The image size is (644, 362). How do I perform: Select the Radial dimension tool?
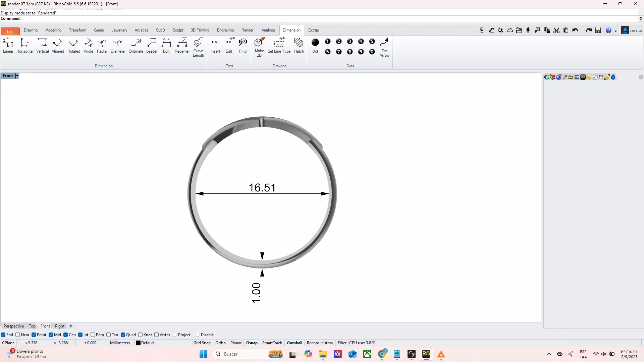tap(102, 45)
